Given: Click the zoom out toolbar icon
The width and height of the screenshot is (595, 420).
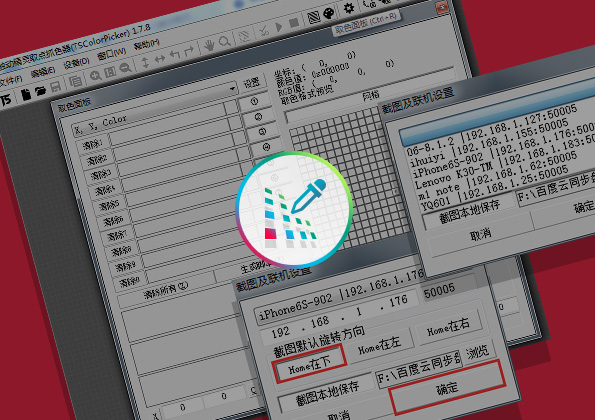Looking at the screenshot, I should (x=125, y=68).
